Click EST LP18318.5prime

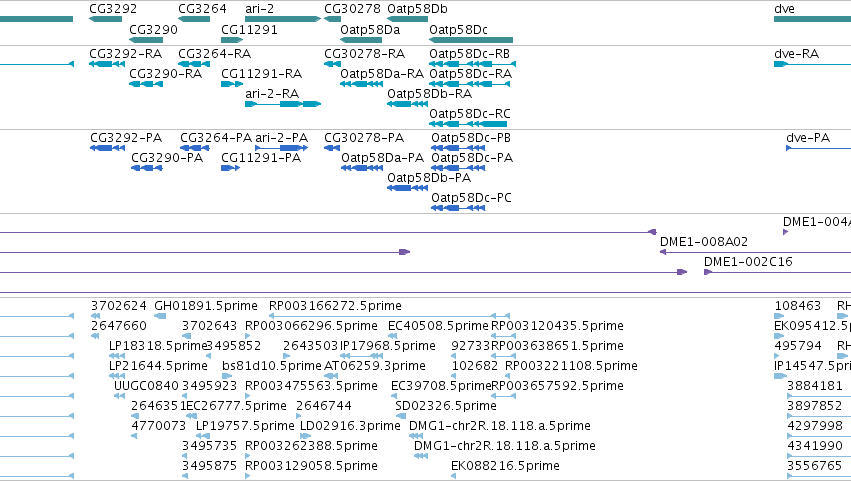point(117,356)
